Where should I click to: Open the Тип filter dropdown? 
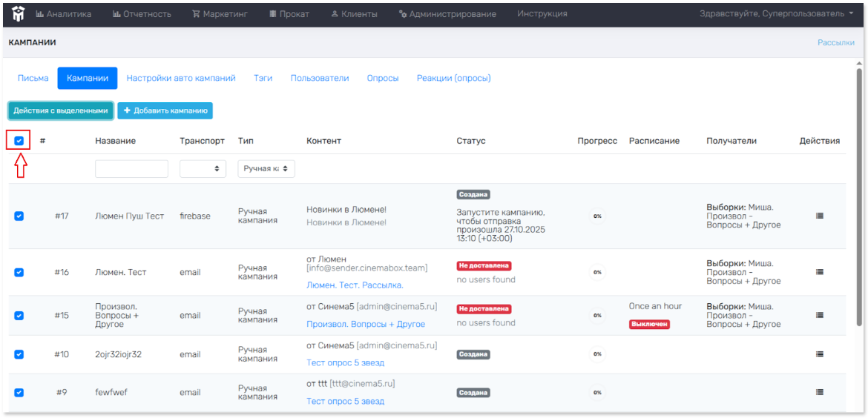click(266, 169)
